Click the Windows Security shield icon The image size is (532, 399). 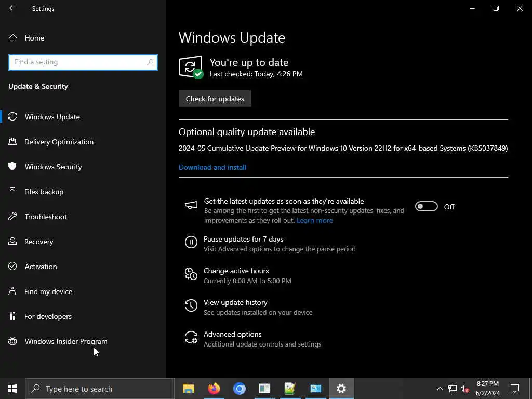point(12,166)
